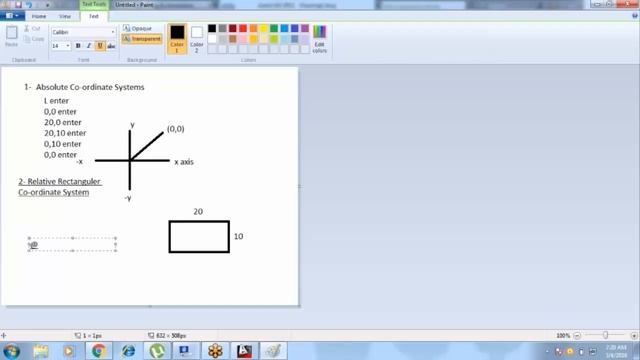The width and height of the screenshot is (640, 360).
Task: Click the drawn rectangle on the canvas
Action: click(x=199, y=237)
